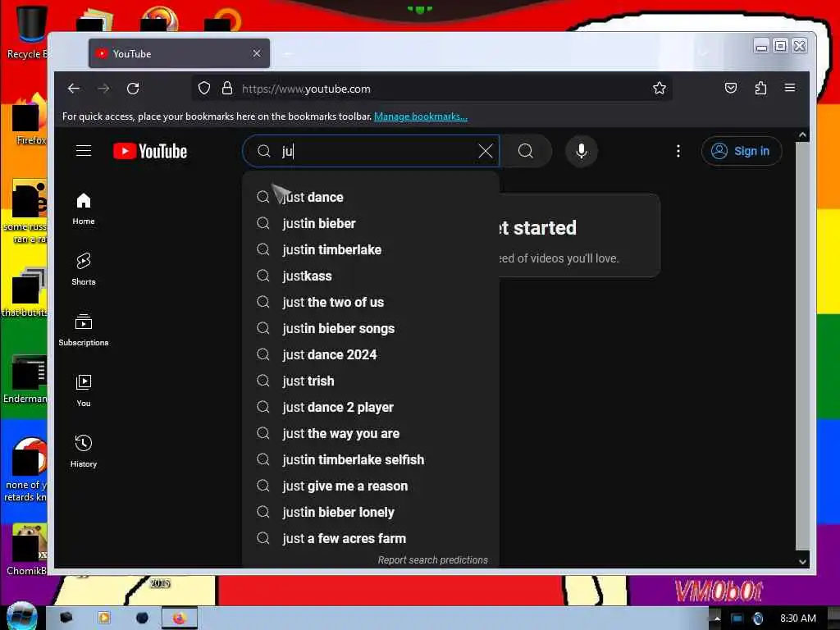This screenshot has width=840, height=630.
Task: Open the Windows Start orb
Action: [x=21, y=616]
